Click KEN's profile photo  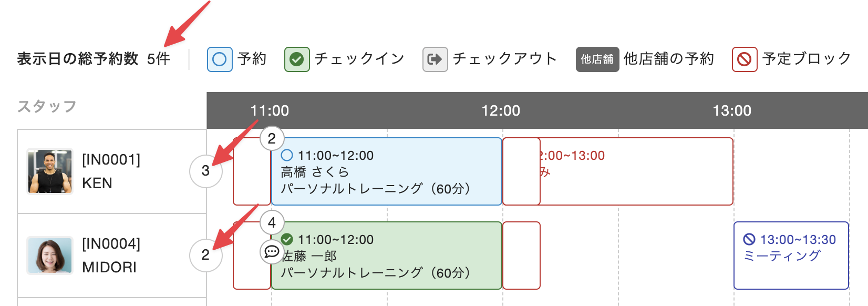coord(50,171)
